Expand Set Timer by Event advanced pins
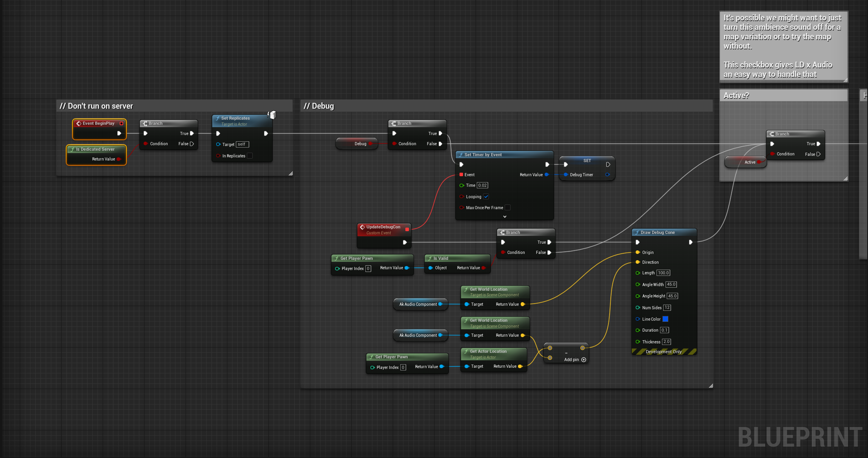The image size is (868, 458). (505, 217)
